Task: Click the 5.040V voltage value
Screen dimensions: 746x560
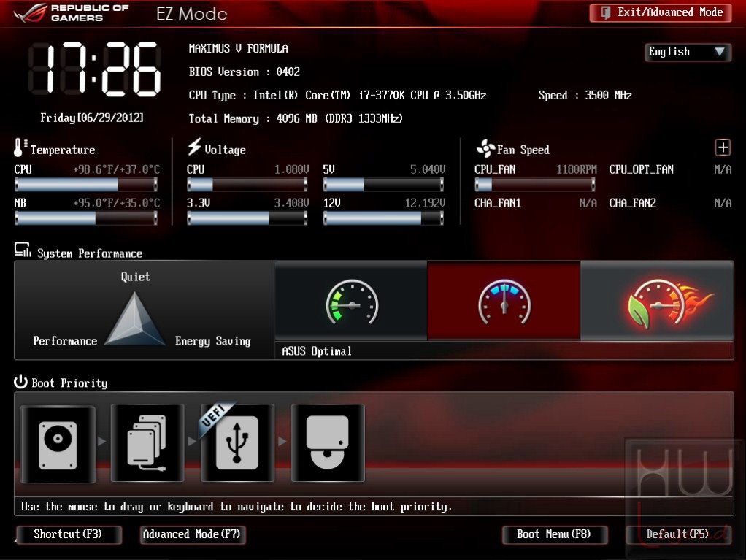Action: tap(428, 169)
